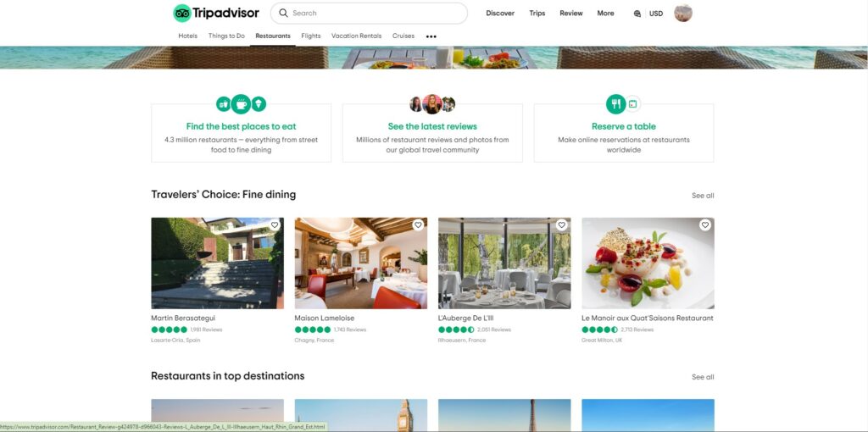The image size is (868, 432).
Task: Click the reviewer avatars above latest reviews
Action: click(432, 103)
